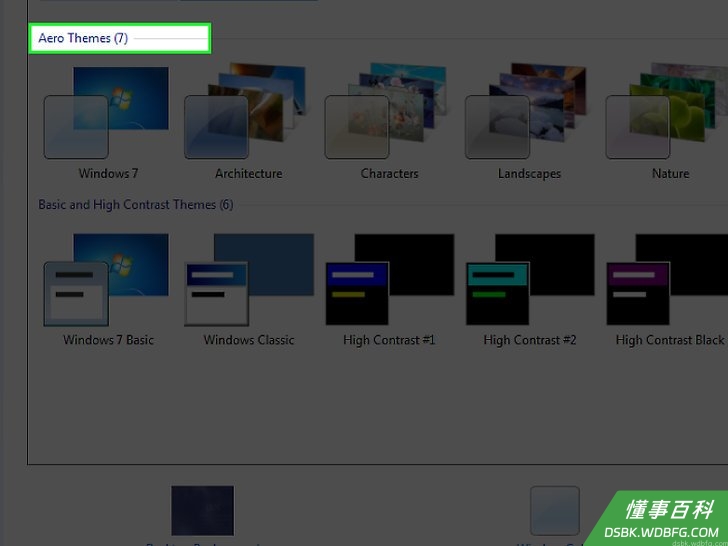Select the Architecture theme thumbnail
This screenshot has height=546, width=728.
click(245, 111)
